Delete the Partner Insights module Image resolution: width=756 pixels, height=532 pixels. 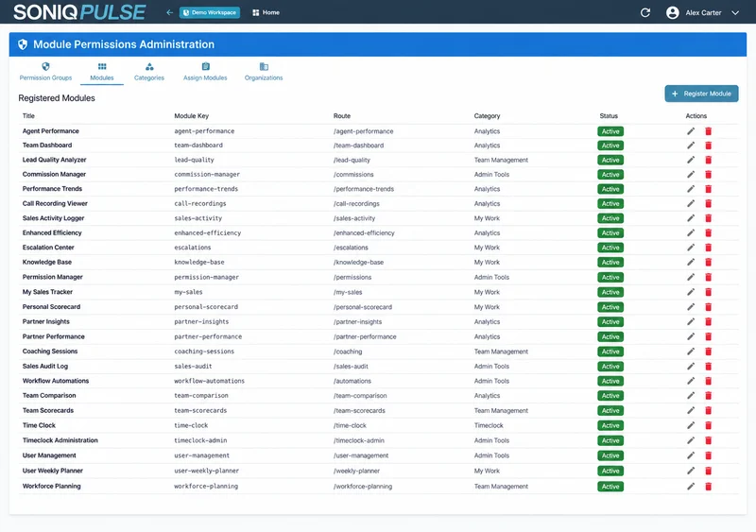click(708, 321)
